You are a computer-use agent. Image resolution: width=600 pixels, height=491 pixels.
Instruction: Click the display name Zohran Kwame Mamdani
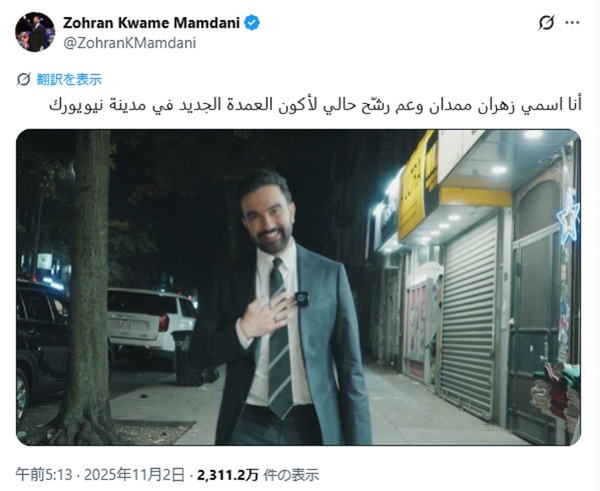pos(151,23)
